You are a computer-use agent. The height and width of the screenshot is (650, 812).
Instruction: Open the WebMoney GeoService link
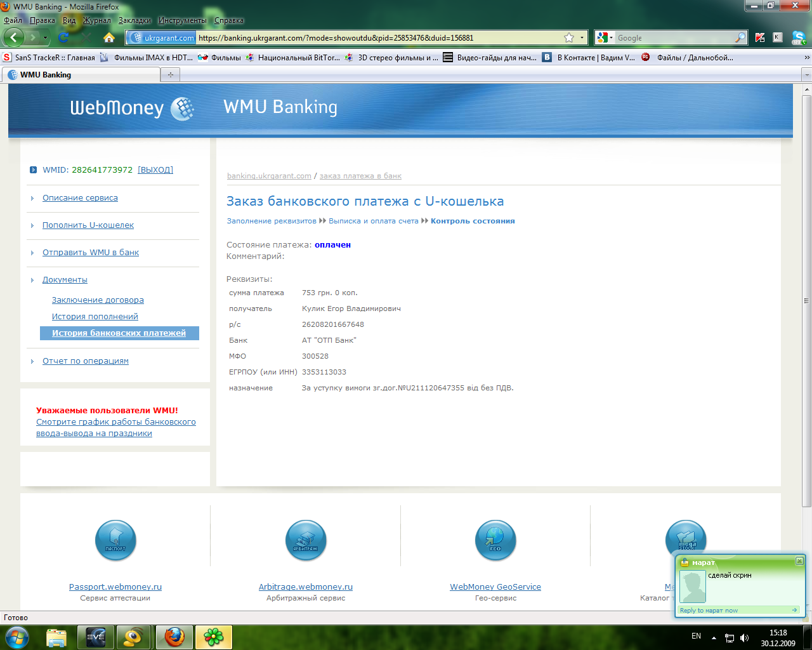[495, 587]
